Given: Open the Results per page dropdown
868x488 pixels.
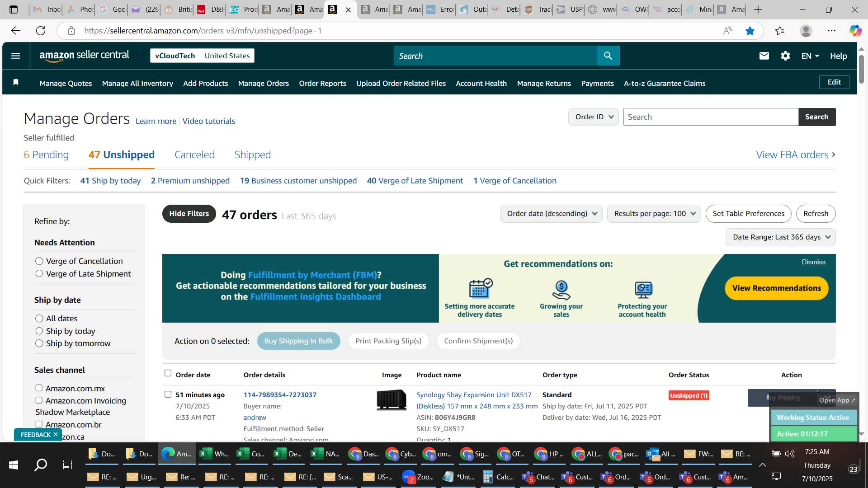Looking at the screenshot, I should pos(654,214).
